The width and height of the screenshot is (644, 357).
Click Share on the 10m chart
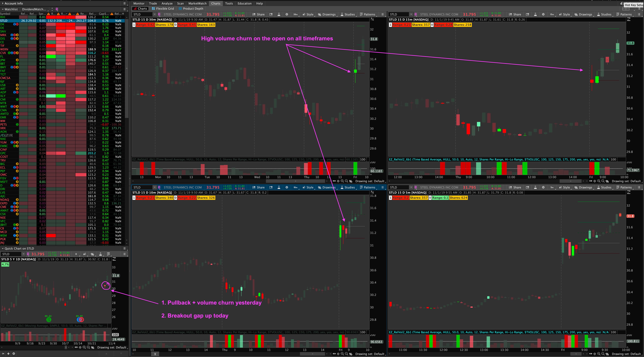coord(258,188)
